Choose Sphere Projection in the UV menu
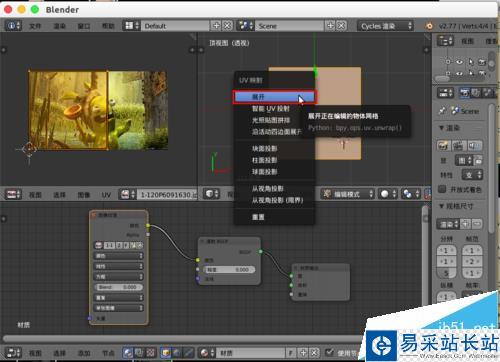500x362 pixels. point(274,172)
